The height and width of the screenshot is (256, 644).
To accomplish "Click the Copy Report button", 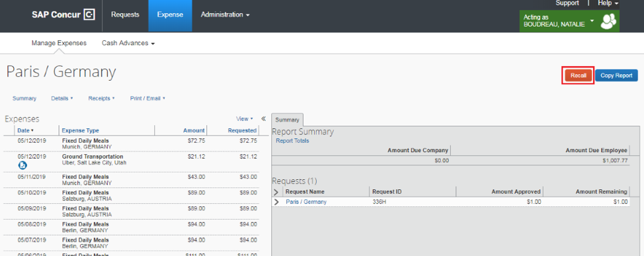I will 616,75.
